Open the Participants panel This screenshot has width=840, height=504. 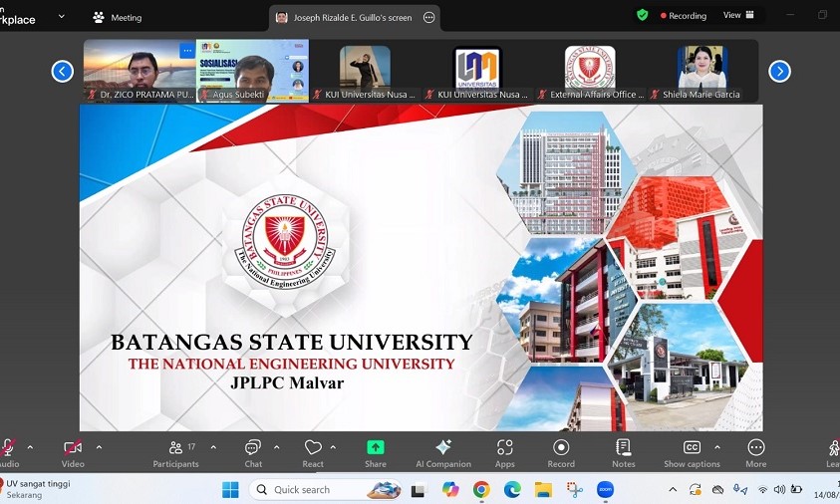click(176, 453)
